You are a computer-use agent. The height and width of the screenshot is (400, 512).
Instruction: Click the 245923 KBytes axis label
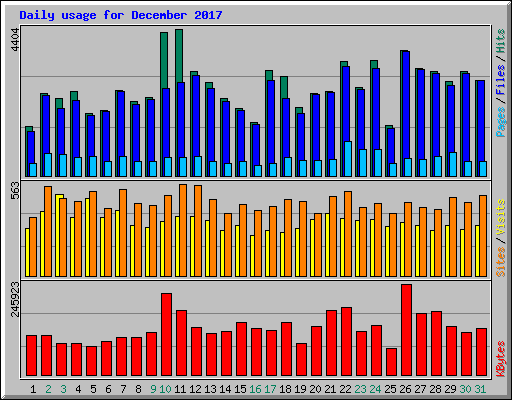(15, 299)
